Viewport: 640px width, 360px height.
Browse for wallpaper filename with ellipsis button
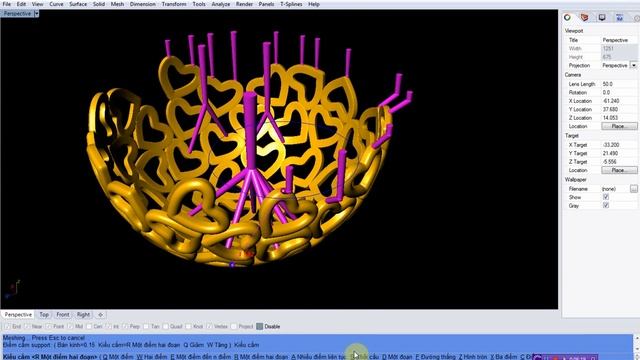(x=633, y=189)
